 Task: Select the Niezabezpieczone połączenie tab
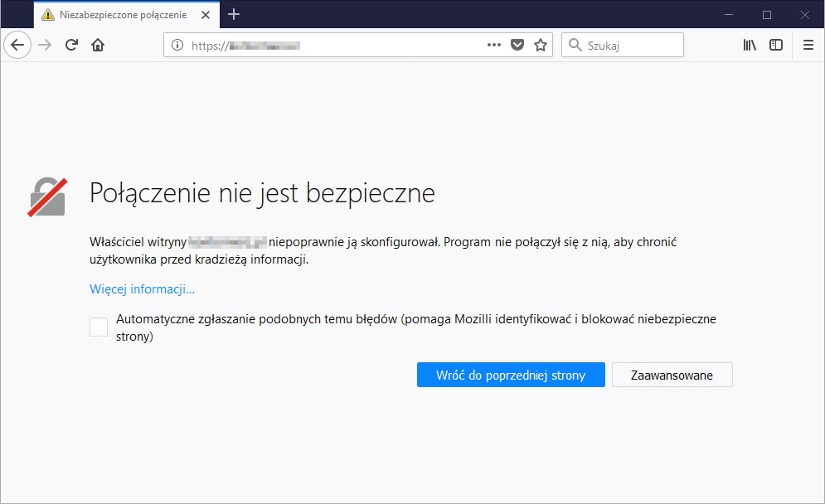(126, 15)
